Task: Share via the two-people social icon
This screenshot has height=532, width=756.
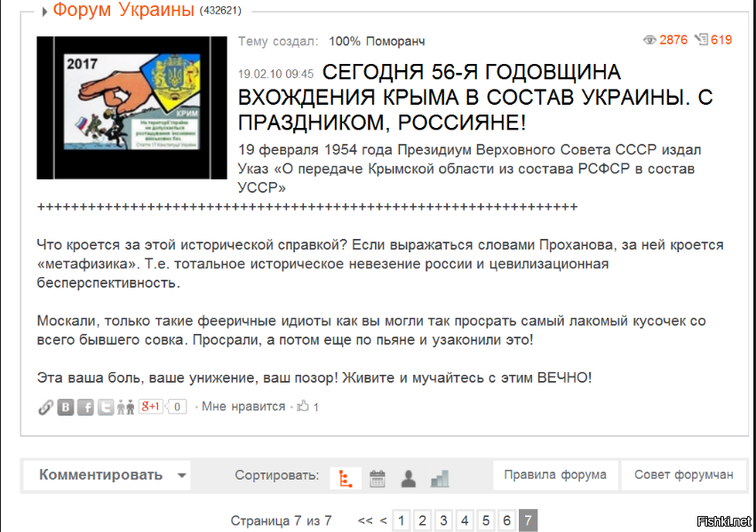Action: click(125, 408)
